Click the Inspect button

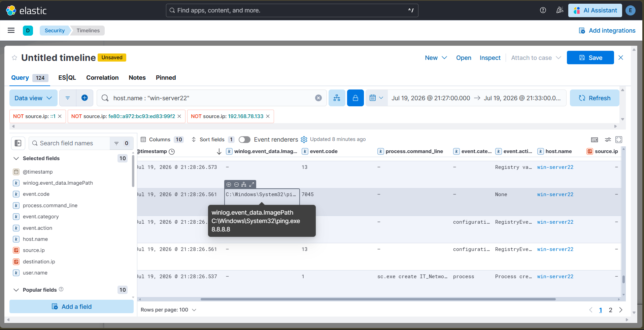click(490, 58)
